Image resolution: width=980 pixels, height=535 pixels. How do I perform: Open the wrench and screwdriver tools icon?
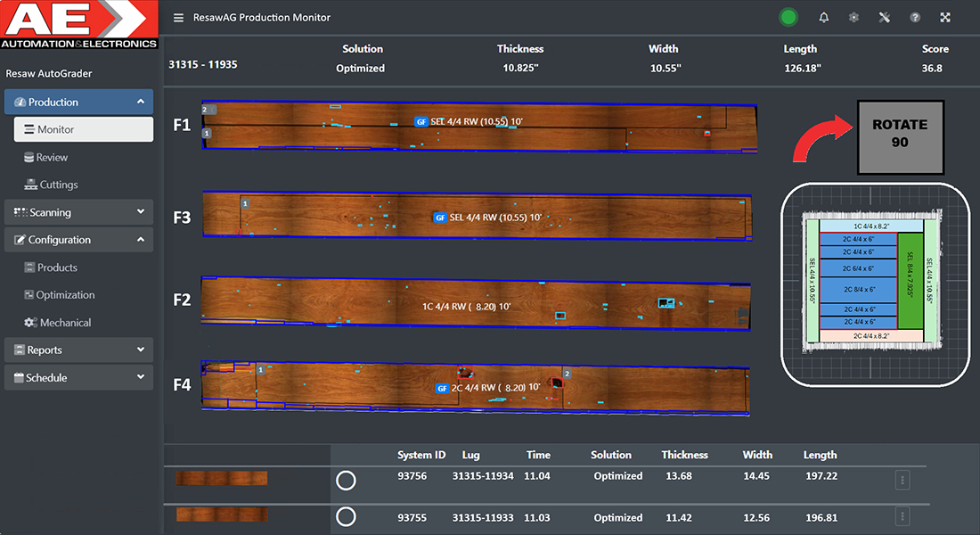tap(884, 18)
